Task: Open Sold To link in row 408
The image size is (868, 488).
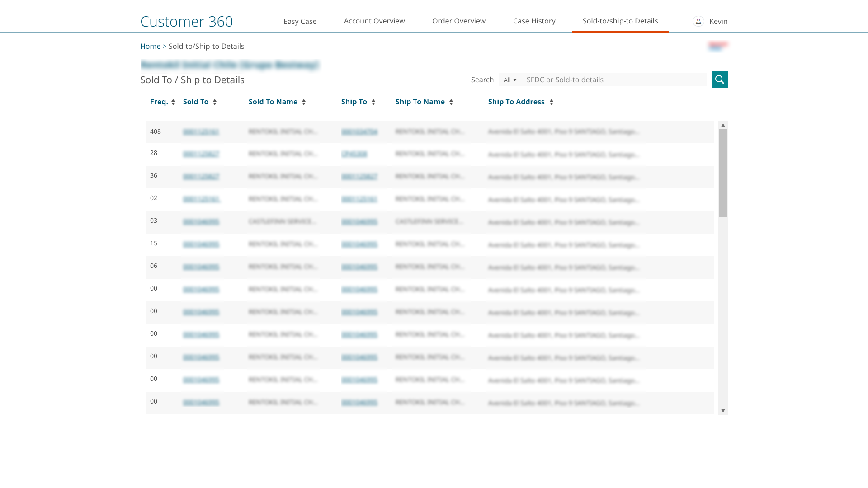Action: (201, 132)
